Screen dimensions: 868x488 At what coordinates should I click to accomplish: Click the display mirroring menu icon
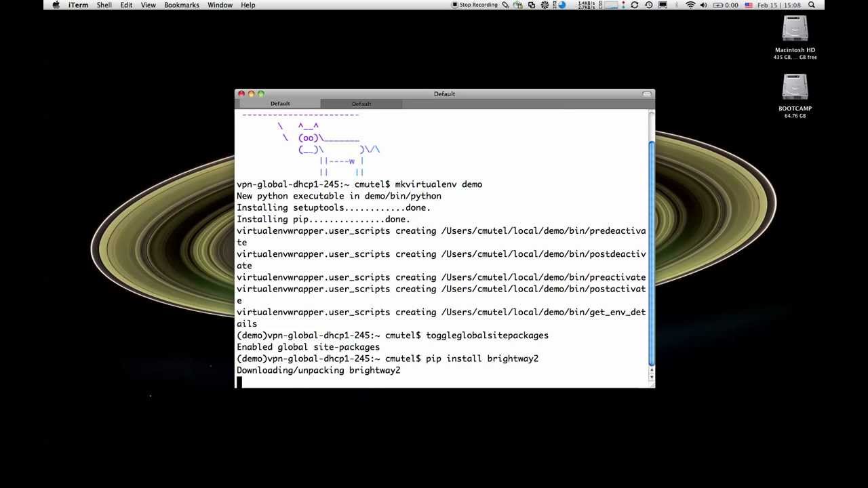pos(663,5)
